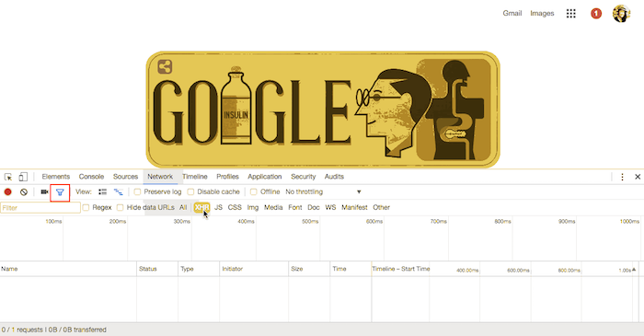The width and height of the screenshot is (644, 336).
Task: Switch to the Console tab
Action: (91, 177)
